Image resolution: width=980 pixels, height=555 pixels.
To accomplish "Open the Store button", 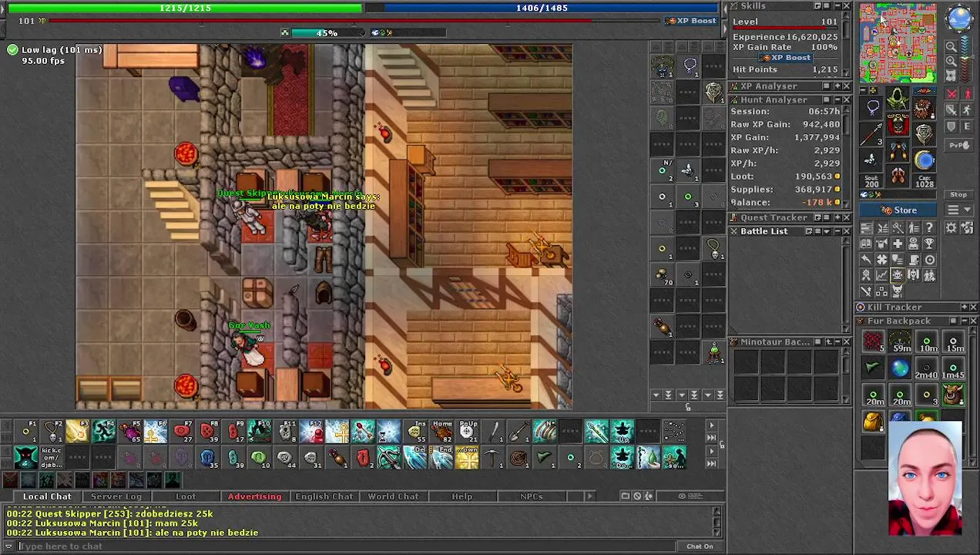I will 898,210.
